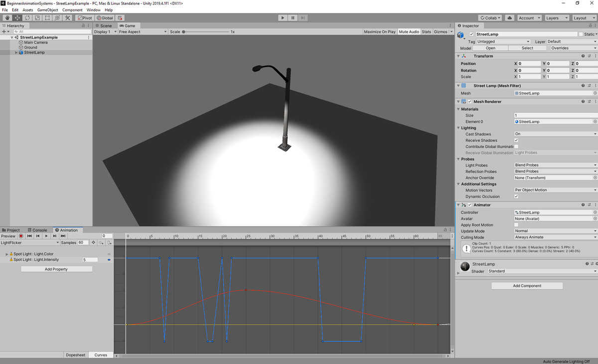This screenshot has width=598, height=364.
Task: Uncheck the Receive Shadows checkbox
Action: [516, 140]
